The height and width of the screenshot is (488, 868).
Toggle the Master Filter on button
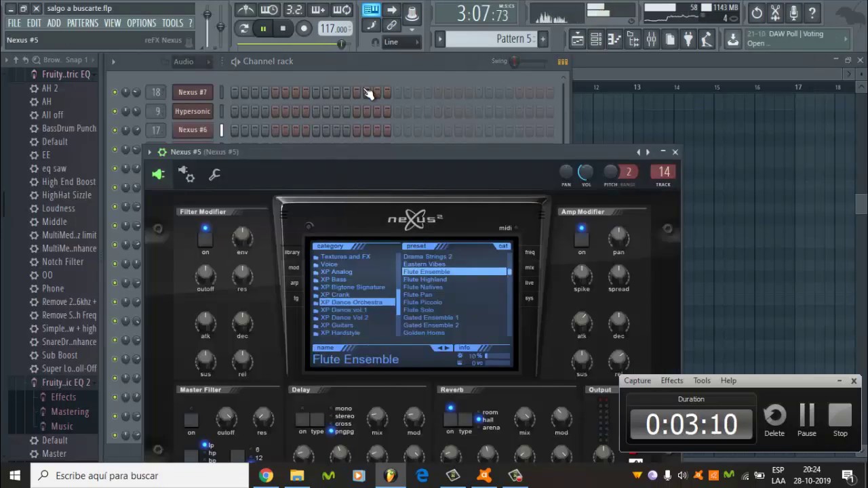click(x=191, y=420)
